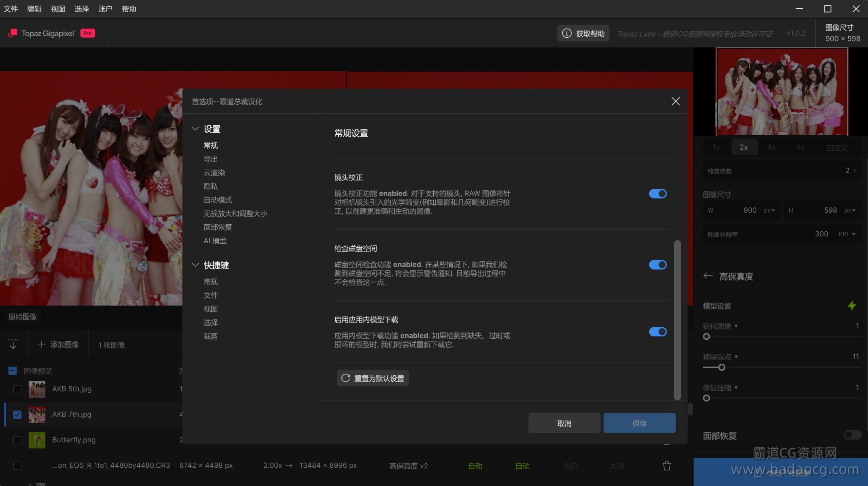Click the 保存 save button
This screenshot has height=486, width=868.
[639, 423]
